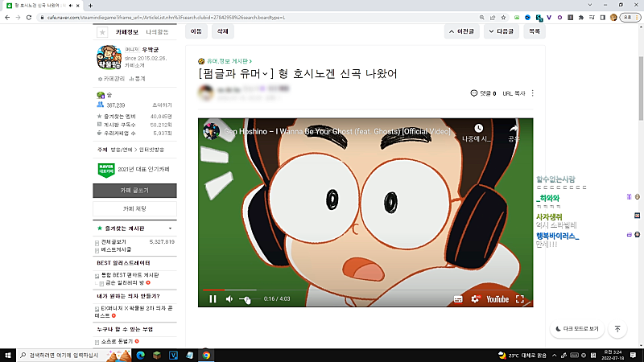Click the Windows Start button
Viewport: 644px width, 362px height.
(x=8, y=355)
